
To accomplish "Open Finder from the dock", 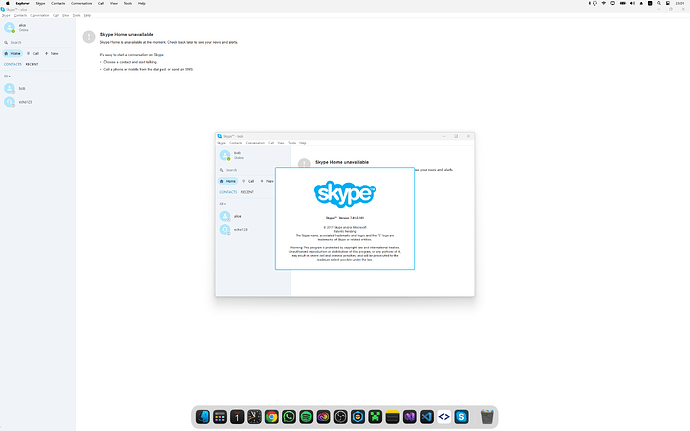I will (202, 416).
